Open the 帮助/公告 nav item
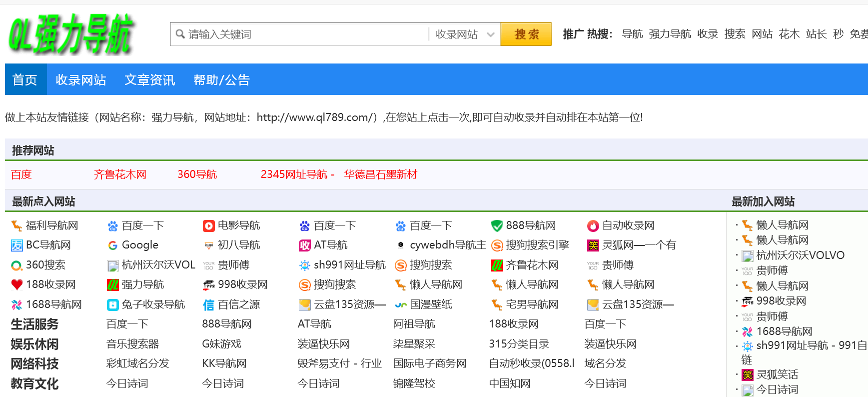The image size is (868, 397). [221, 79]
